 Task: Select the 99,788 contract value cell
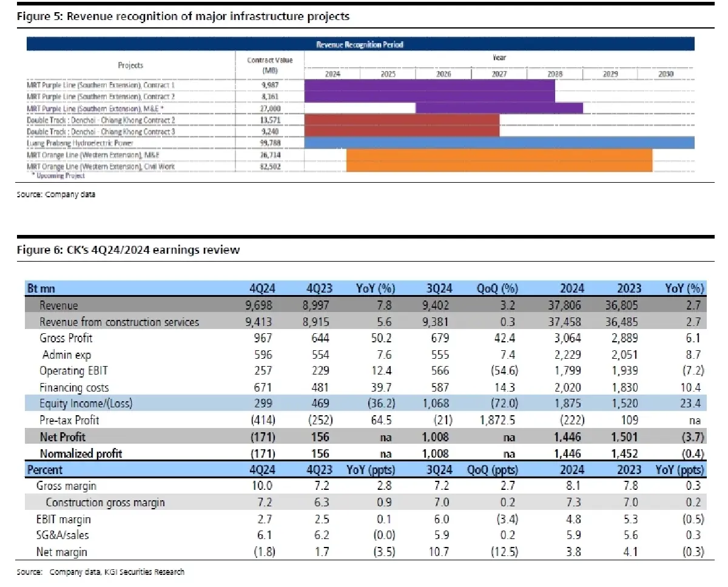tap(270, 143)
